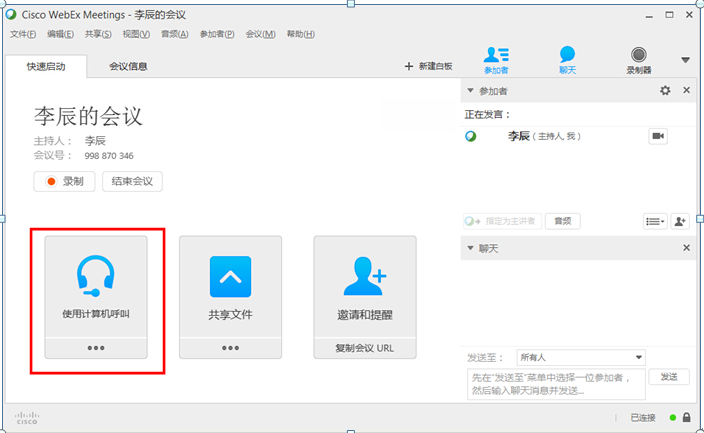Open the participant list view dropdown
704x433 pixels.
655,221
